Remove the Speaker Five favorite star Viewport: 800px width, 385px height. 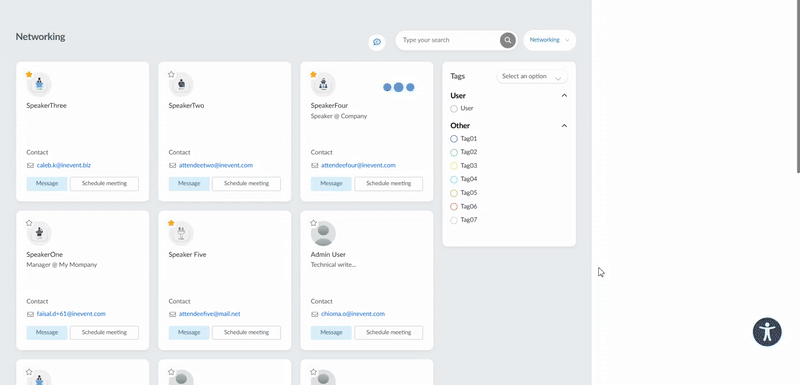pos(171,223)
